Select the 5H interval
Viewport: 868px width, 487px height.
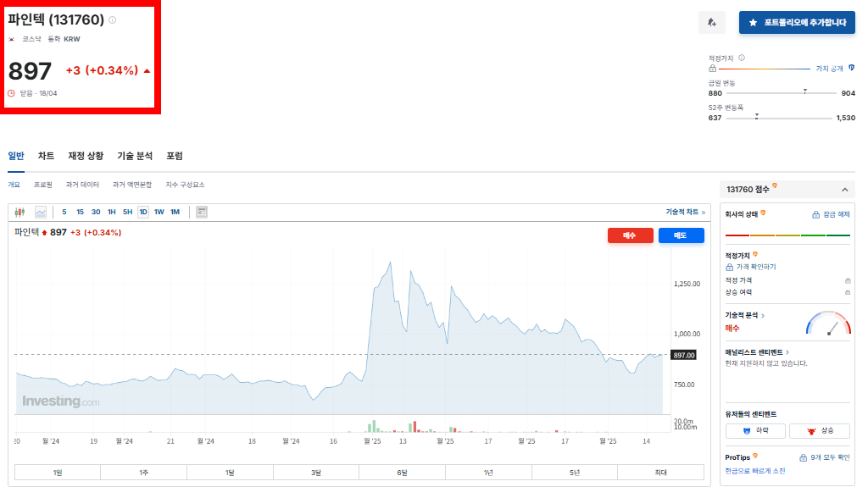[127, 212]
